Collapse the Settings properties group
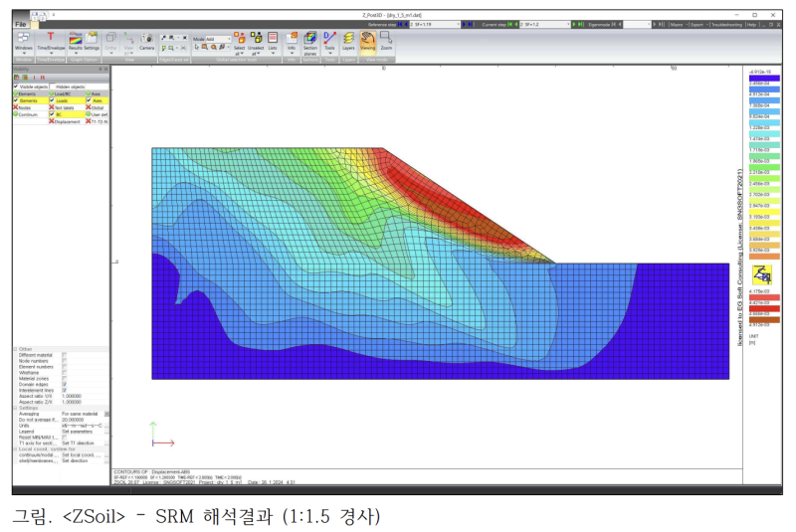Viewport: 796px width, 532px height. coord(15,408)
